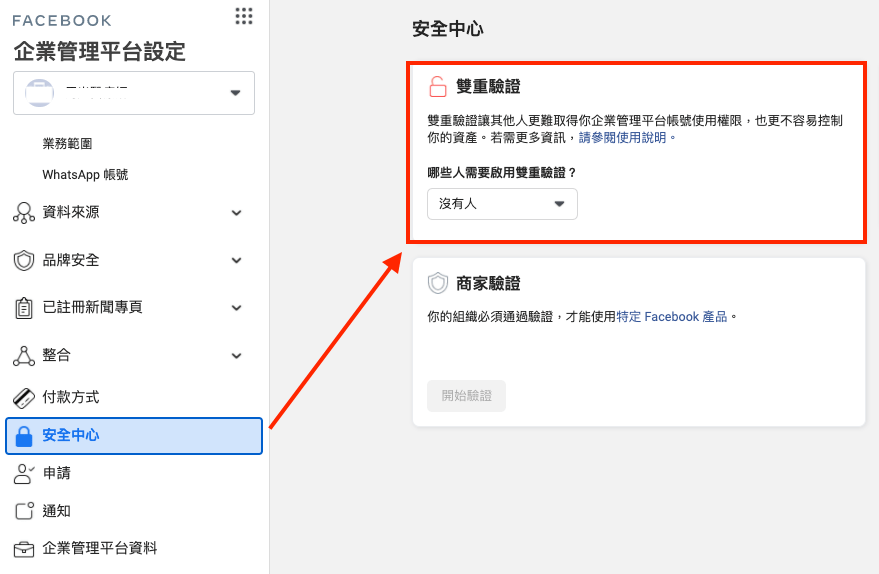The height and width of the screenshot is (574, 879).
Task: Click the 資料來源 data sources icon
Action: pyautogui.click(x=24, y=212)
